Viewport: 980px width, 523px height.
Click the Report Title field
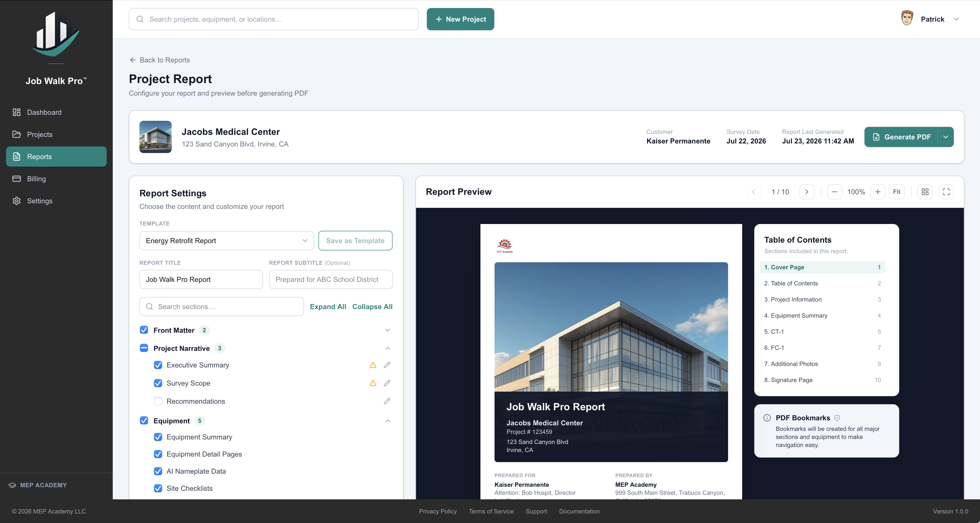[x=201, y=279]
